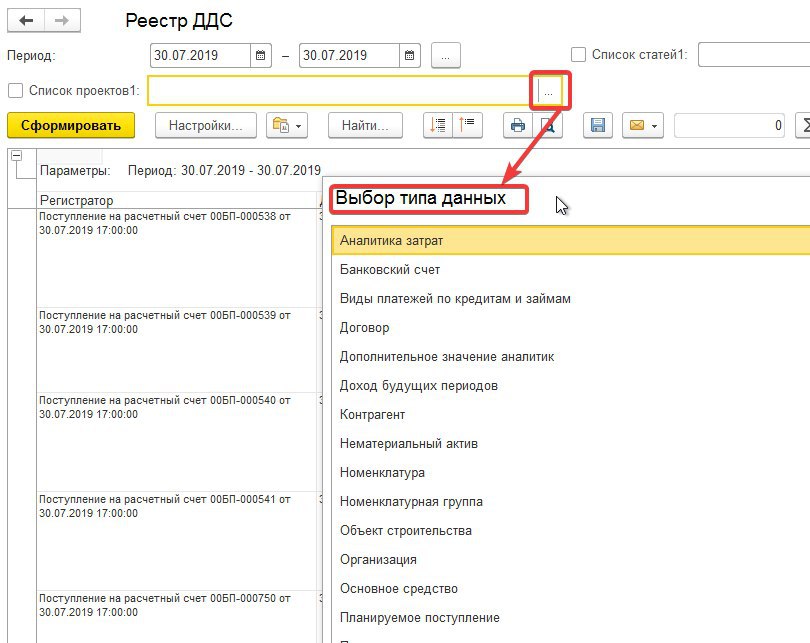Click the Список проектов1 input field
Screen dimensions: 810x643
pyautogui.click(x=341, y=91)
